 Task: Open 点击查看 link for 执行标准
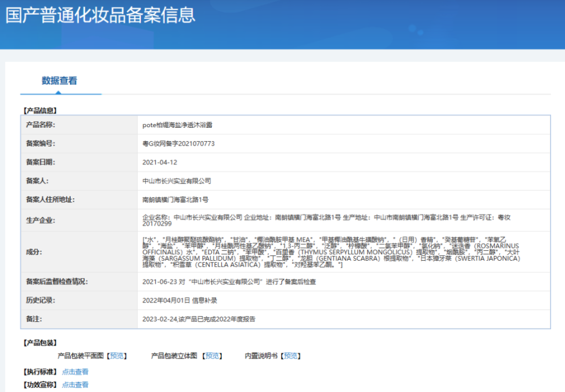coord(75,371)
